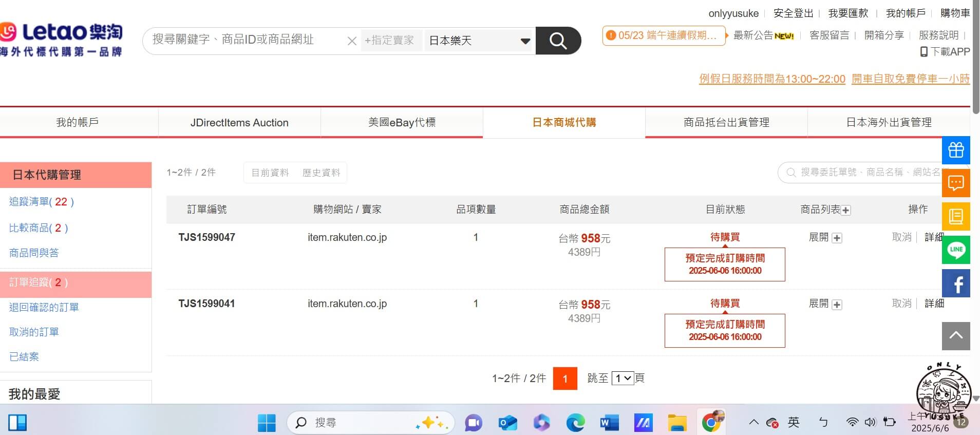Select 歷史資料 filter
Image resolution: width=980 pixels, height=435 pixels.
(x=321, y=173)
